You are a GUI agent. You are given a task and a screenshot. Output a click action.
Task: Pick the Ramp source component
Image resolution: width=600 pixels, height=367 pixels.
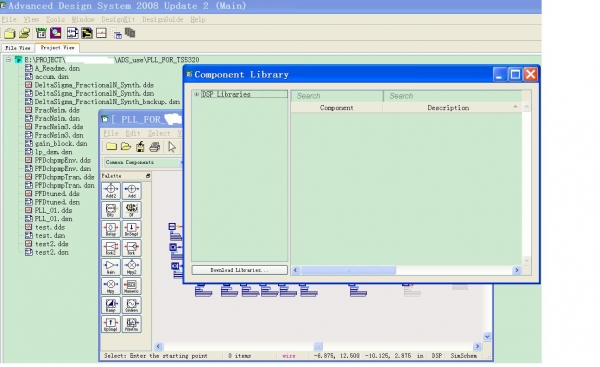pyautogui.click(x=111, y=305)
